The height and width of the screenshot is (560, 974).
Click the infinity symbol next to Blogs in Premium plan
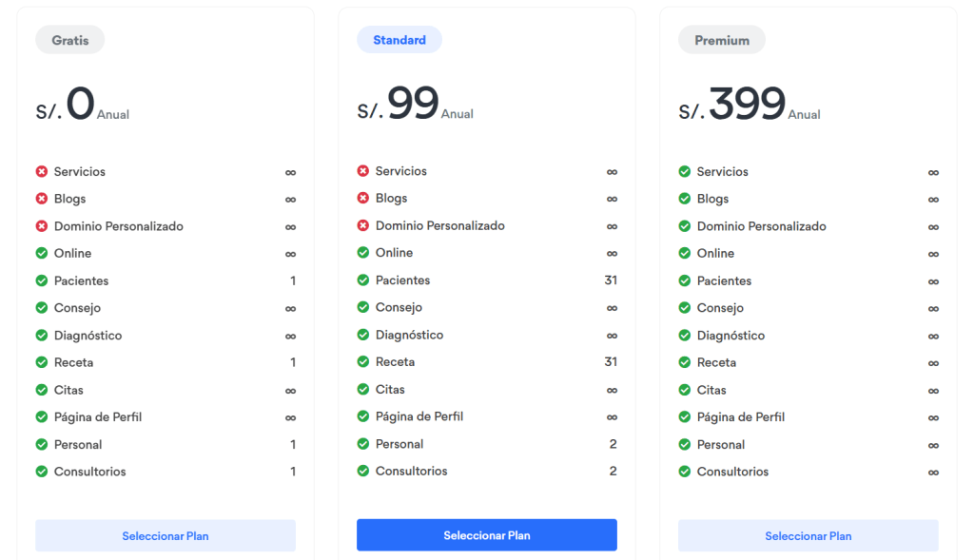[x=933, y=199]
